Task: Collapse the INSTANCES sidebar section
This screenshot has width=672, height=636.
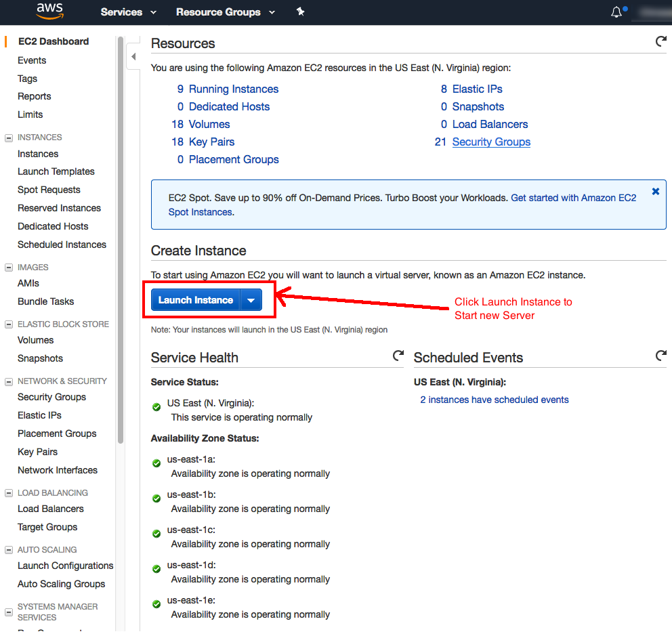Action: pos(9,138)
